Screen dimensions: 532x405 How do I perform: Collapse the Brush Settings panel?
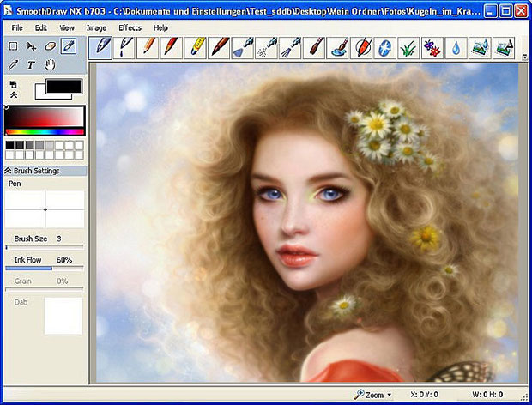[x=8, y=171]
